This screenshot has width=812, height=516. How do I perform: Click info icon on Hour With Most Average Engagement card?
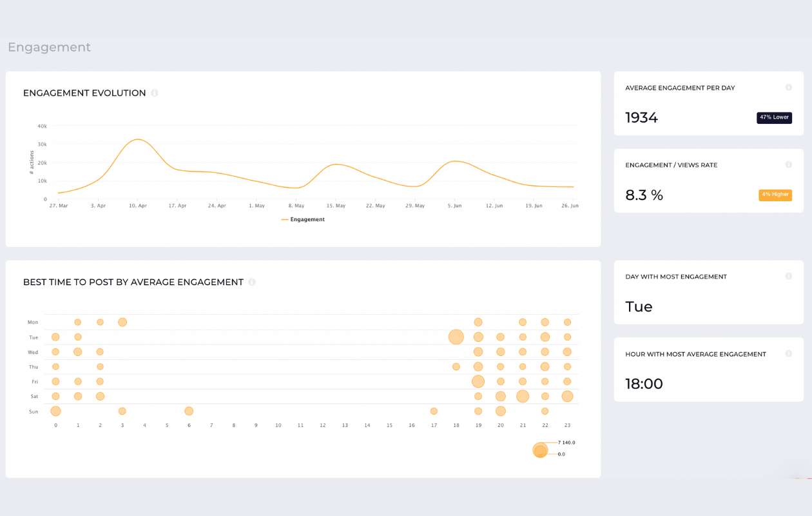pyautogui.click(x=788, y=354)
